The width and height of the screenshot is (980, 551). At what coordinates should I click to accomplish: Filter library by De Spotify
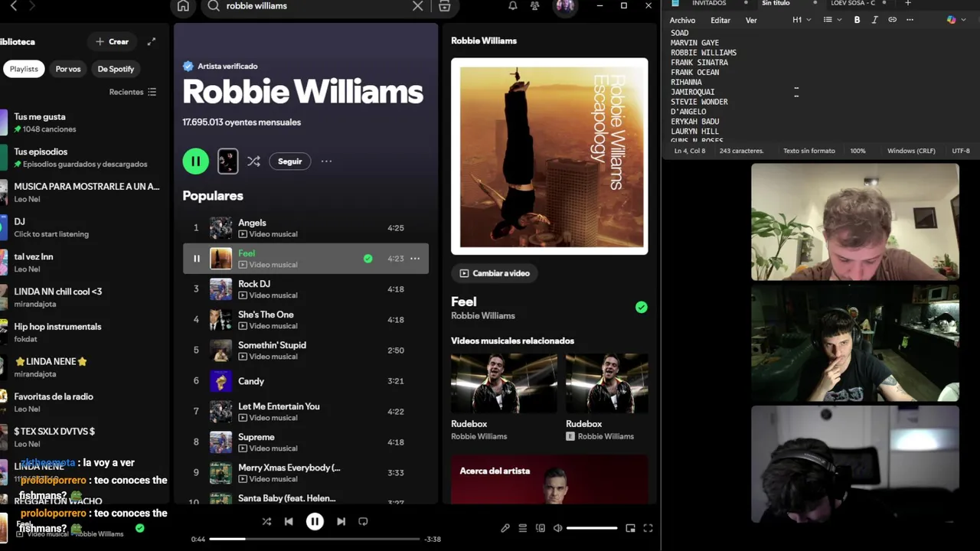(116, 69)
